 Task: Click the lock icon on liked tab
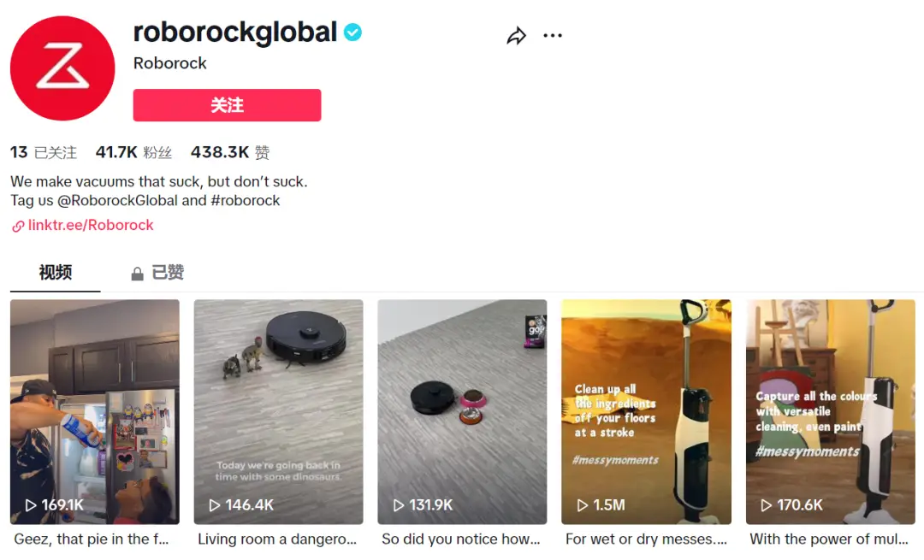pos(137,274)
